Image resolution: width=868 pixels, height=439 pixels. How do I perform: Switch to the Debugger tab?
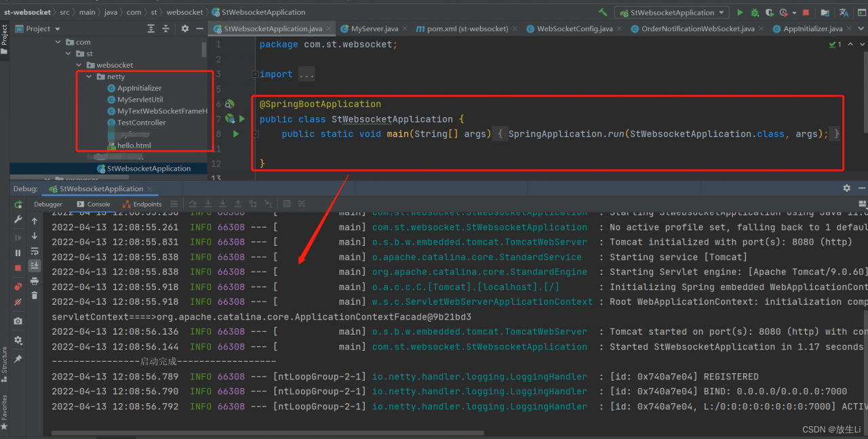click(x=48, y=204)
